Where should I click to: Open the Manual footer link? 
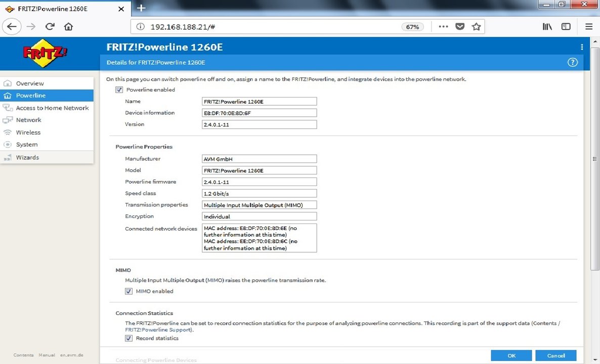tap(47, 355)
